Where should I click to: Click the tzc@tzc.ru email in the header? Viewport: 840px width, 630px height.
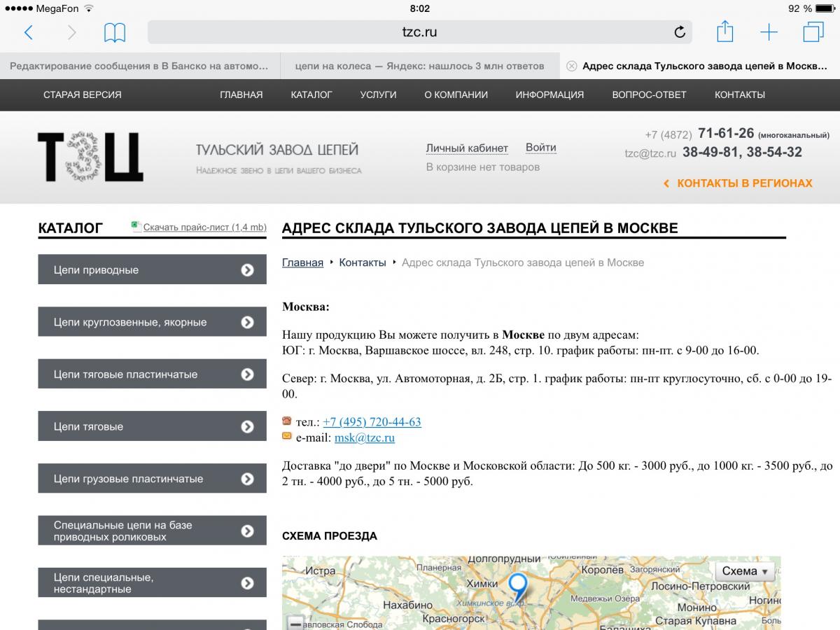pyautogui.click(x=650, y=153)
